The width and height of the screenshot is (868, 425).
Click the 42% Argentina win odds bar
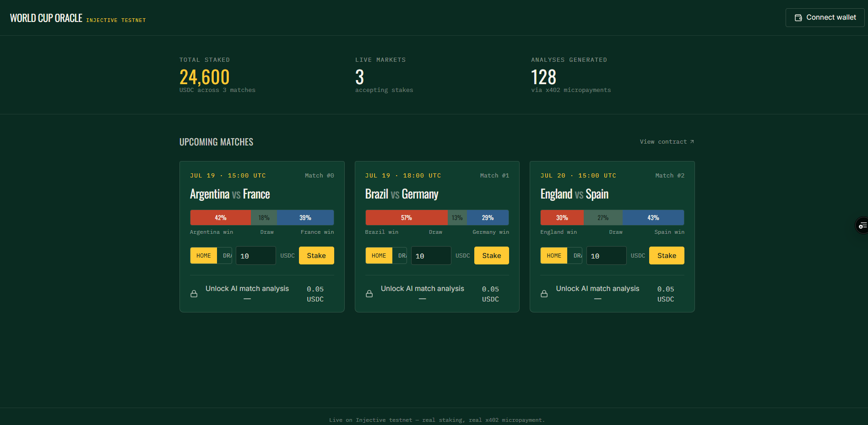[221, 218]
